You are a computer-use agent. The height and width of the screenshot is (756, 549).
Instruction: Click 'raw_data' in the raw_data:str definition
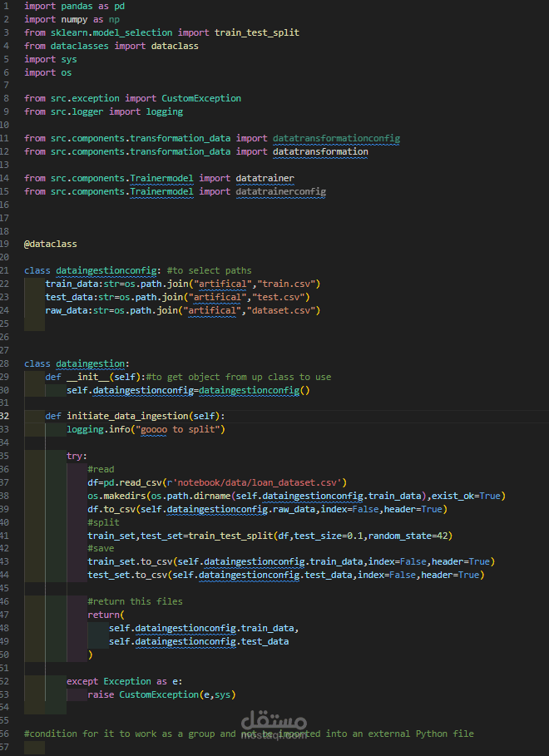point(66,310)
